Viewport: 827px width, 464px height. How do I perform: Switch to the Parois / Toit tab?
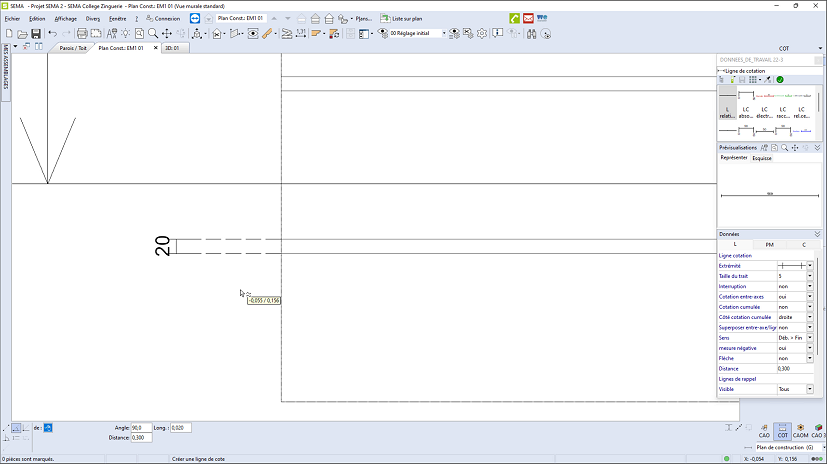point(72,47)
